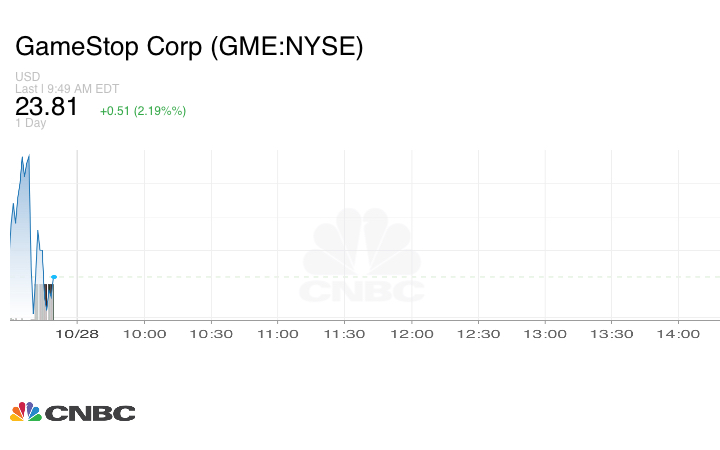The image size is (720, 450).
Task: Click the green +0.51 (2.19%) change
Action: click(x=143, y=110)
